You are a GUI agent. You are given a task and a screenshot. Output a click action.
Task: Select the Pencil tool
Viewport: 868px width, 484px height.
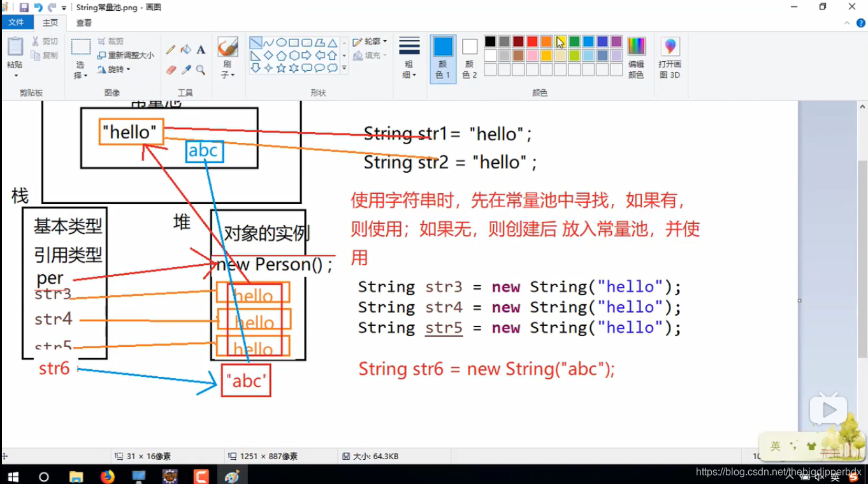pyautogui.click(x=170, y=50)
